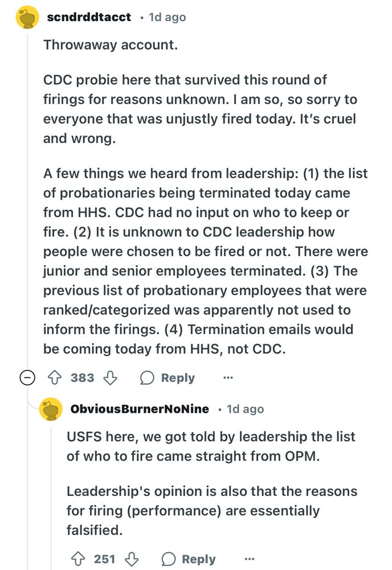Click the reply's 1d ago timestamp
The image size is (392, 570).
(x=245, y=409)
